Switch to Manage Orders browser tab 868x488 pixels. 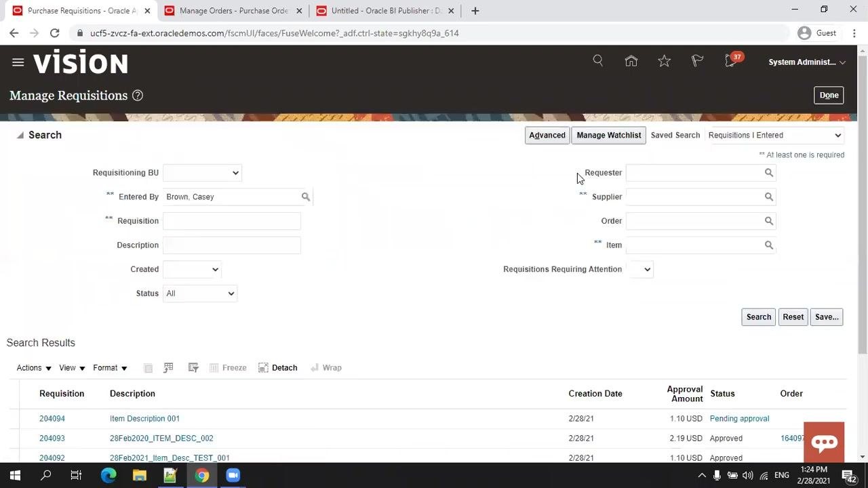click(x=233, y=11)
